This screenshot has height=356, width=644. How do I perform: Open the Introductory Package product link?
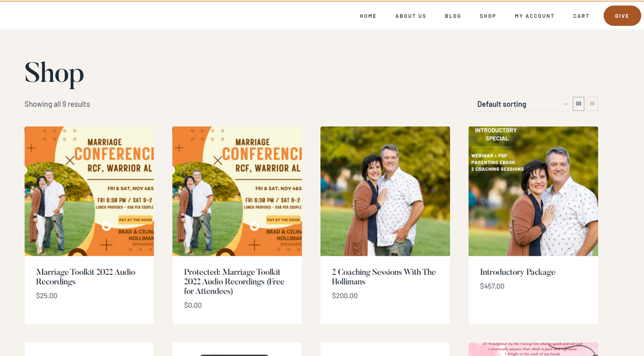[517, 272]
